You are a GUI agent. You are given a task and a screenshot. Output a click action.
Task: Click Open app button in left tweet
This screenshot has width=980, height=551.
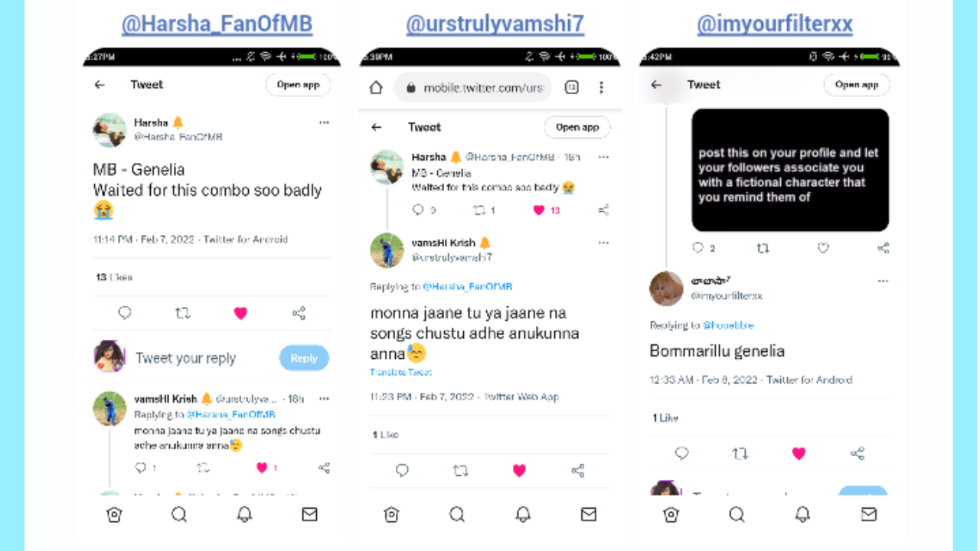click(298, 85)
